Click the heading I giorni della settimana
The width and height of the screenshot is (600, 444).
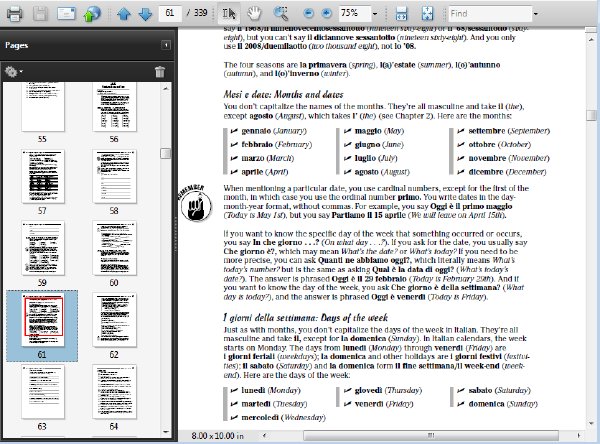[x=305, y=318]
